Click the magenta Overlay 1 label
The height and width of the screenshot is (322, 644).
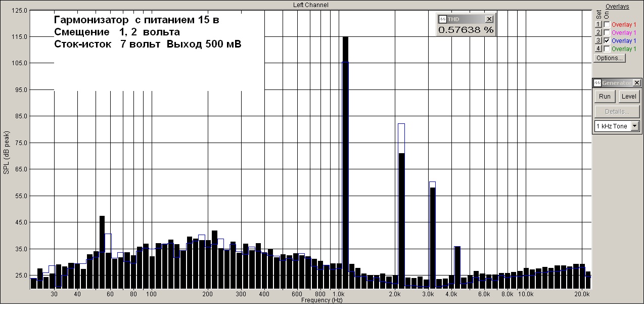tap(624, 32)
